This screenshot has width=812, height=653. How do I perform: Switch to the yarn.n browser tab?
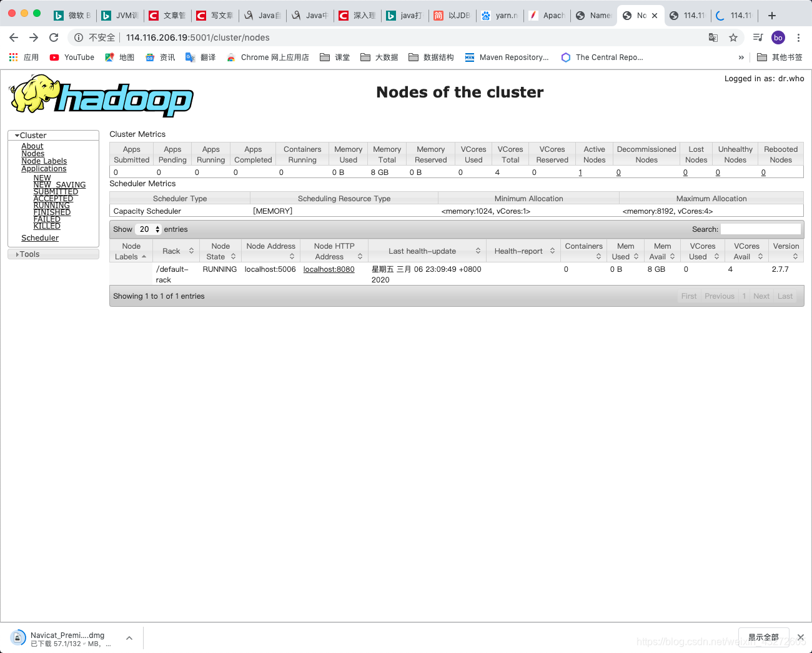coord(500,16)
